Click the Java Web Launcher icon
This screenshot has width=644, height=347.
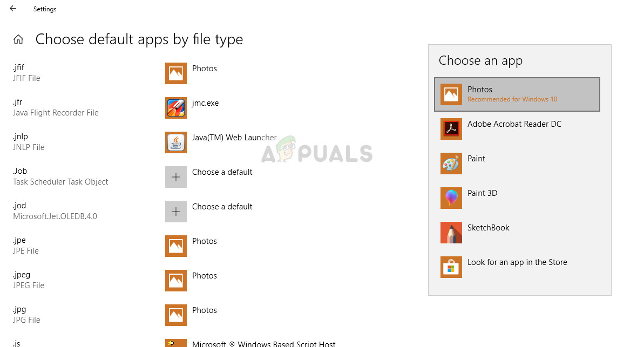176,142
